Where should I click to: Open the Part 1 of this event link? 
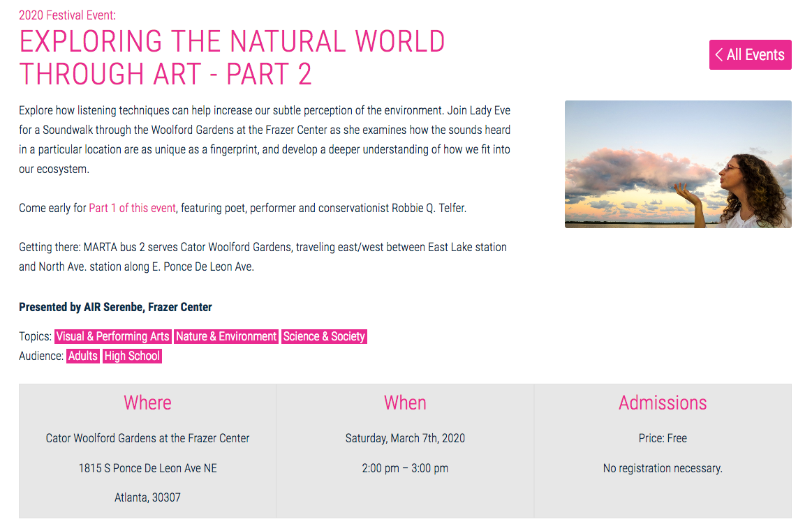point(132,208)
